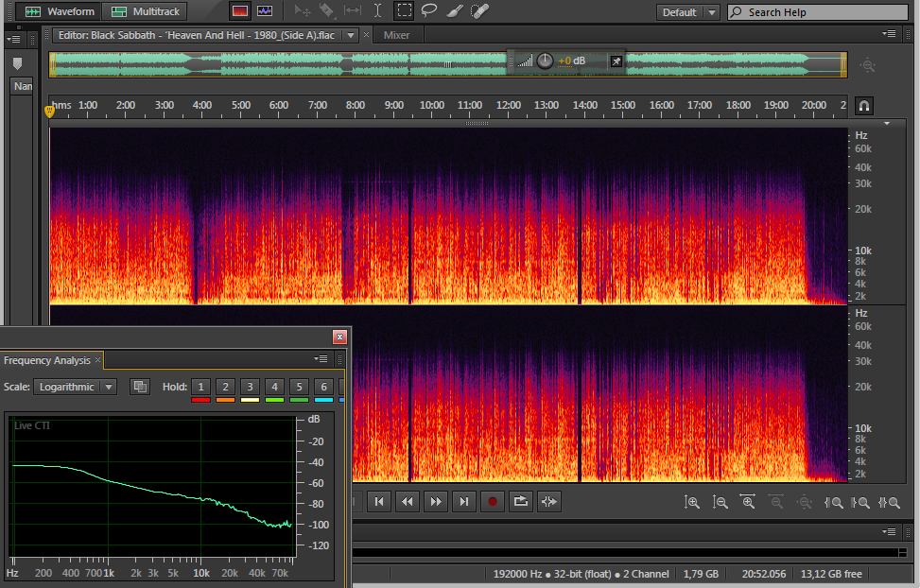Open the Editor panel options menu
Viewport: 920px width, 588px height.
pyautogui.click(x=889, y=34)
